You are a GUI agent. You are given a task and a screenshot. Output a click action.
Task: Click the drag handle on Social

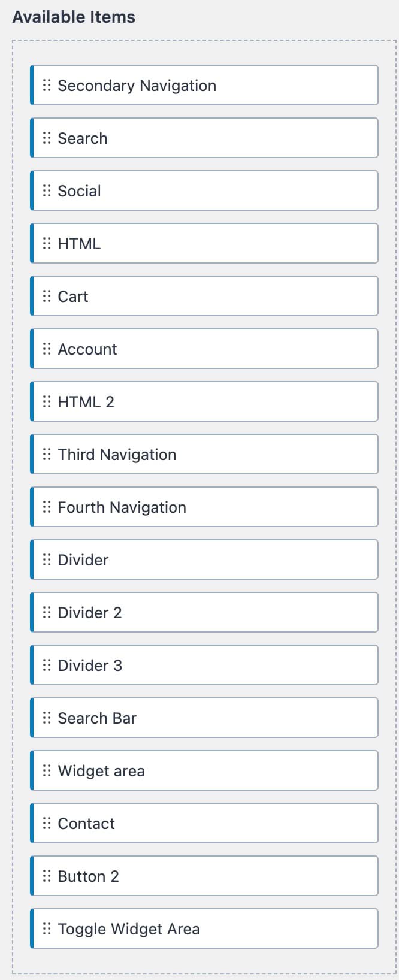(x=47, y=190)
